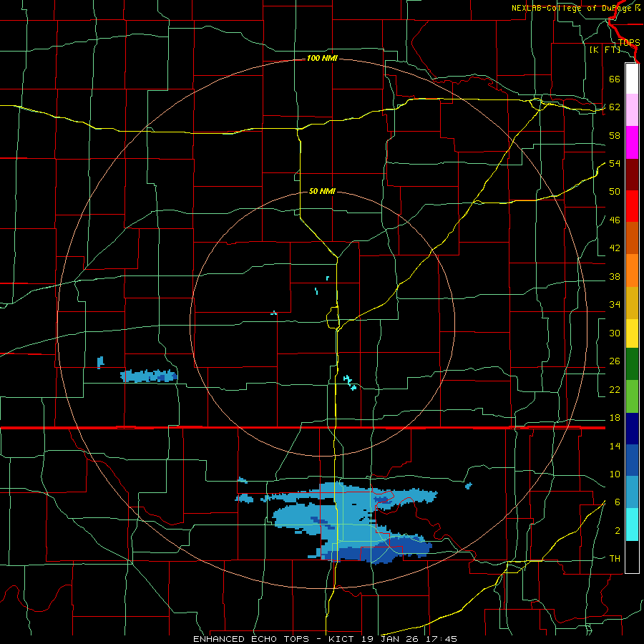Click the light green 18-22 legend swatch

[632, 396]
